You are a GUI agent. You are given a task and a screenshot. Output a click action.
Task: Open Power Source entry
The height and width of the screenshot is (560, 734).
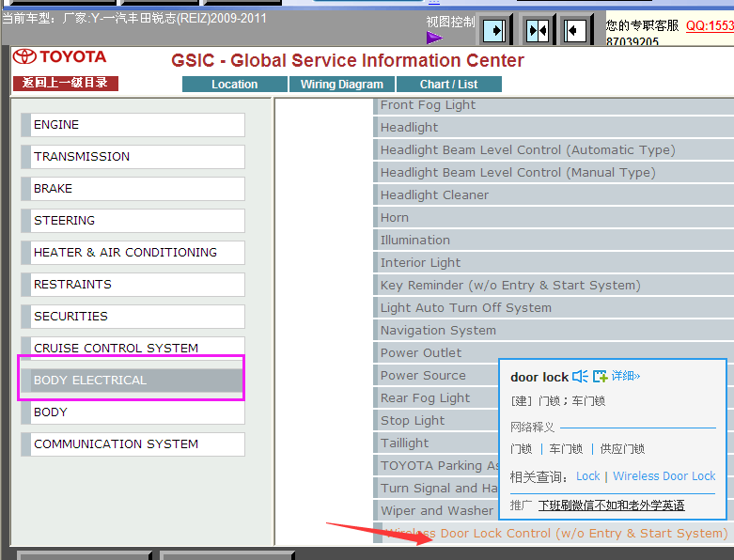click(436, 375)
